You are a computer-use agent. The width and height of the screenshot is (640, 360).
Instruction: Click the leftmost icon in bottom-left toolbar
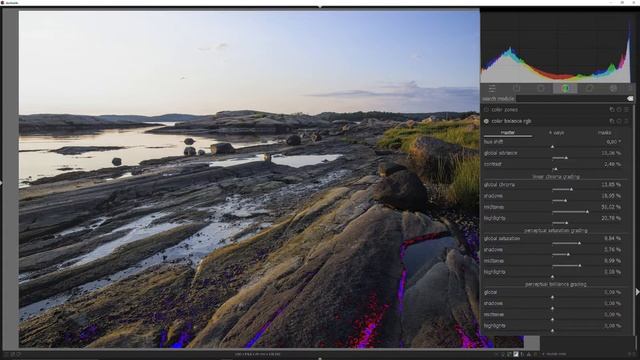[x=5, y=354]
